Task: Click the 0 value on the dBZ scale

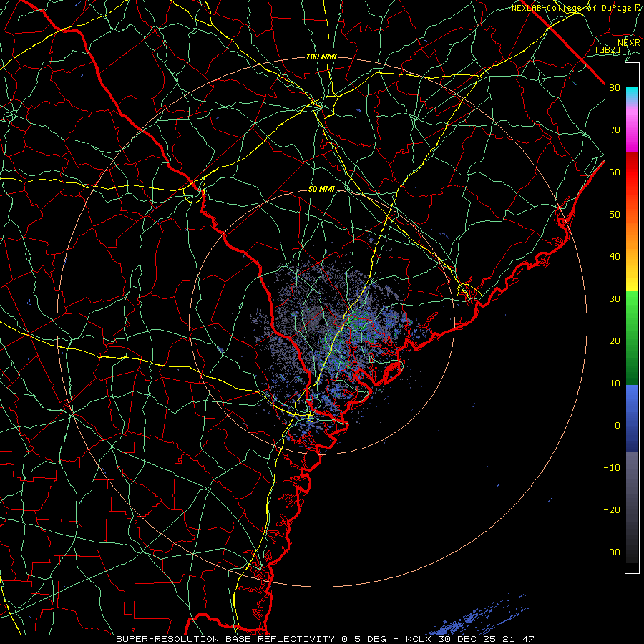Action: pyautogui.click(x=618, y=426)
